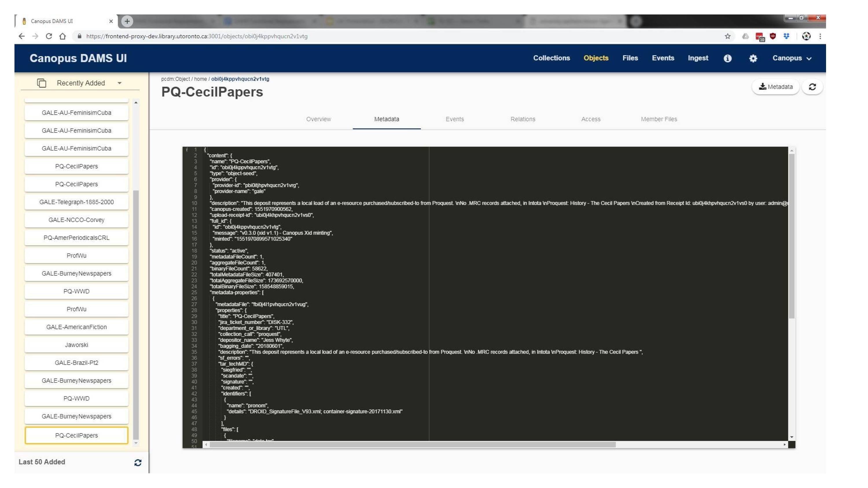Select the PQ-AmerPeriodicalsCRL item
Screen dimensions: 868x488
(76, 237)
